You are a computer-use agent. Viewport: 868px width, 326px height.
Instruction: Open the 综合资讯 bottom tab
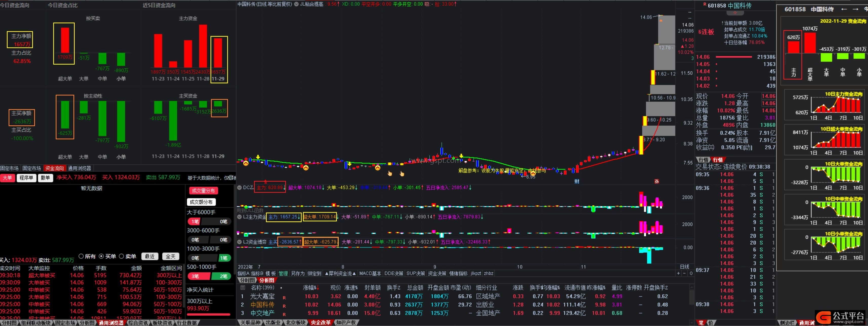click(x=138, y=323)
